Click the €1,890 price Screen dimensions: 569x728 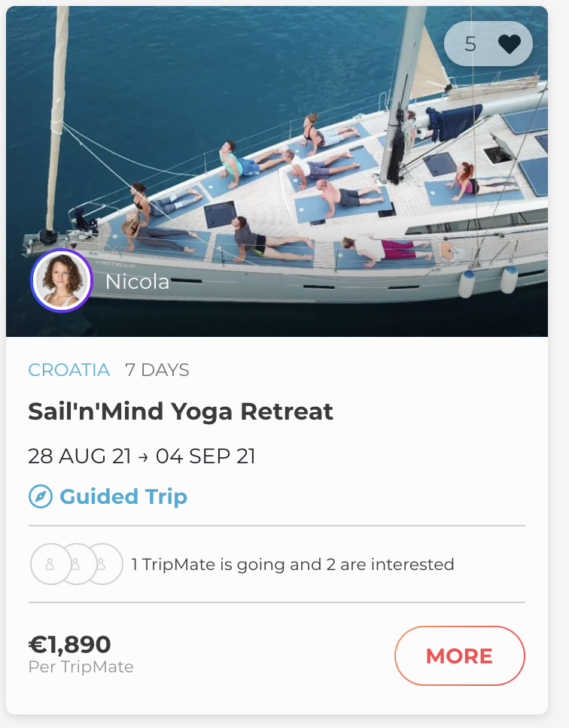click(x=69, y=645)
